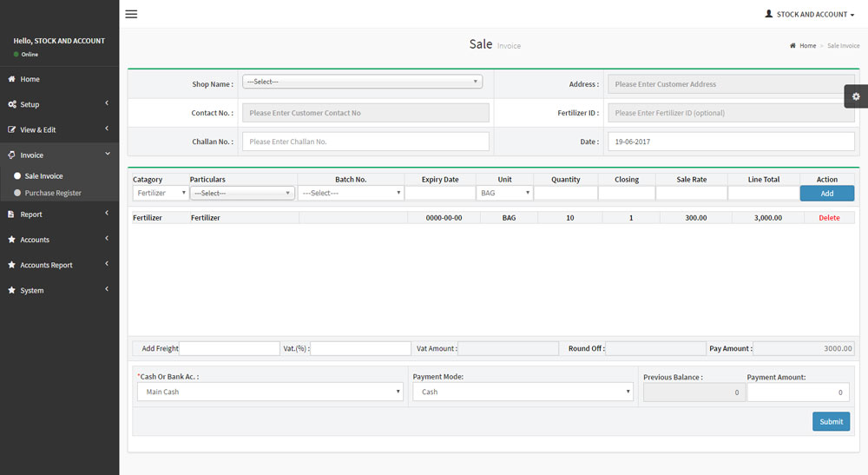Click the 3,000.00 line total cell
This screenshot has width=868, height=475.
coord(768,218)
